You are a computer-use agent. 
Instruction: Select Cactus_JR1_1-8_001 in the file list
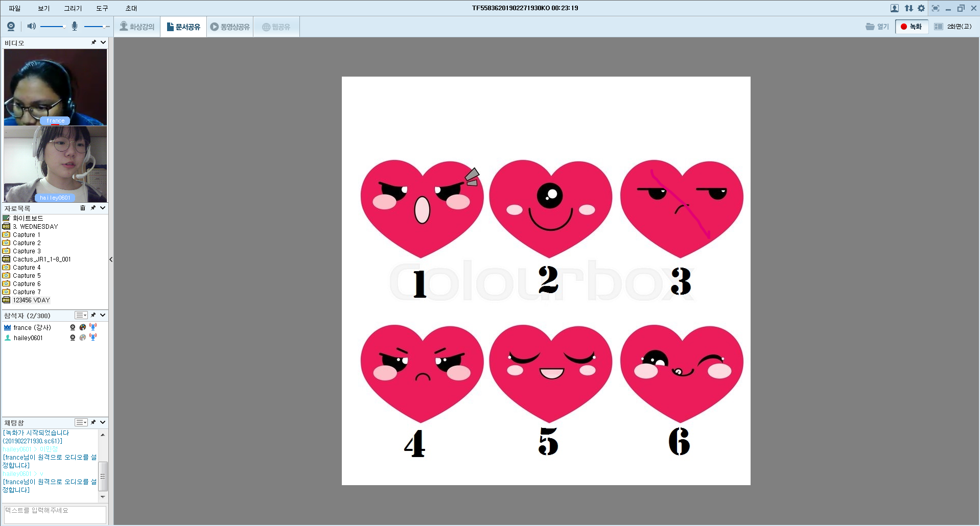(x=41, y=259)
